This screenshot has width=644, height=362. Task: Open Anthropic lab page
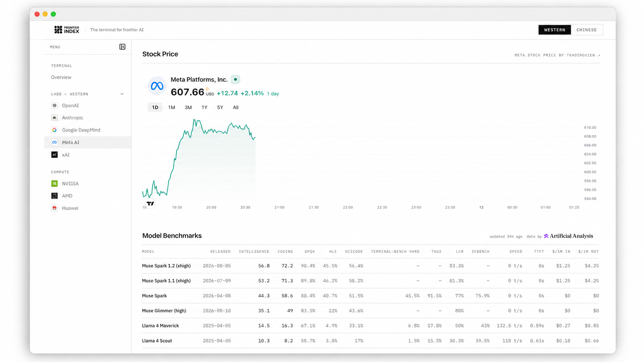point(72,118)
